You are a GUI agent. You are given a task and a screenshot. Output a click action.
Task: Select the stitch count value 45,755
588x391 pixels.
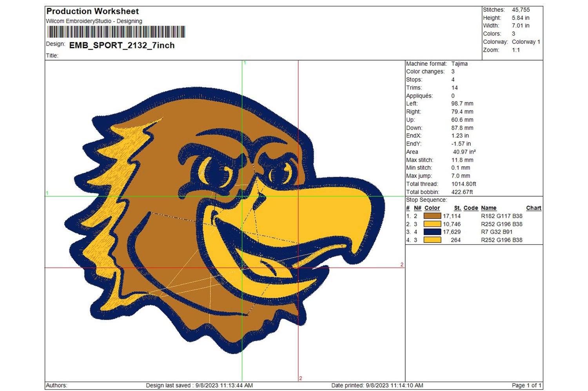521,10
